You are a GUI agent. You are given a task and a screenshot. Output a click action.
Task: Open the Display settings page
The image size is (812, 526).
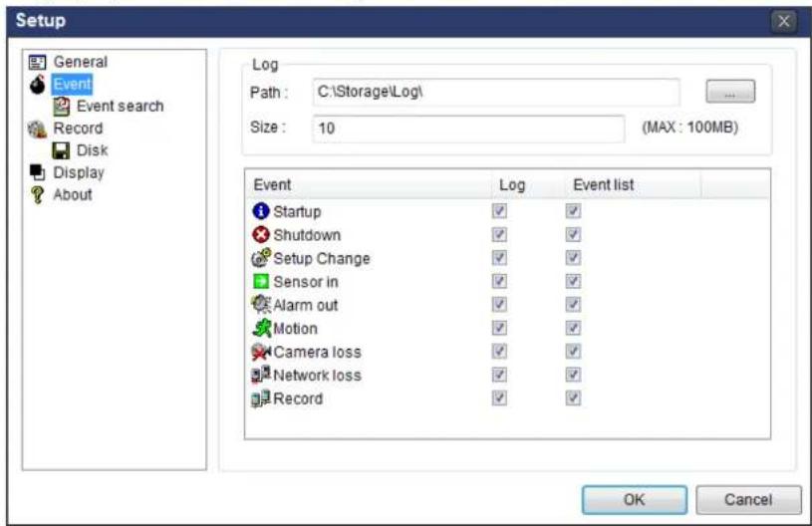pos(79,172)
